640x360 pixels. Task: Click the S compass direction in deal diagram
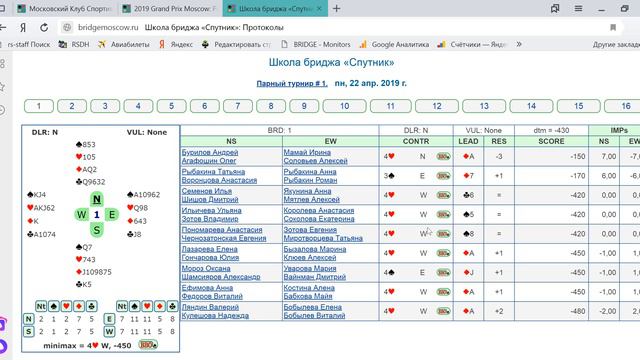point(97,230)
